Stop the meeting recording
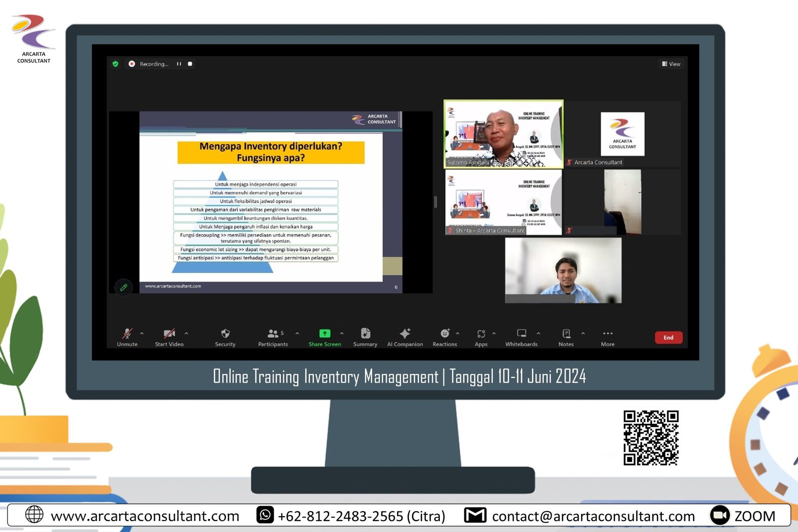 pyautogui.click(x=190, y=64)
